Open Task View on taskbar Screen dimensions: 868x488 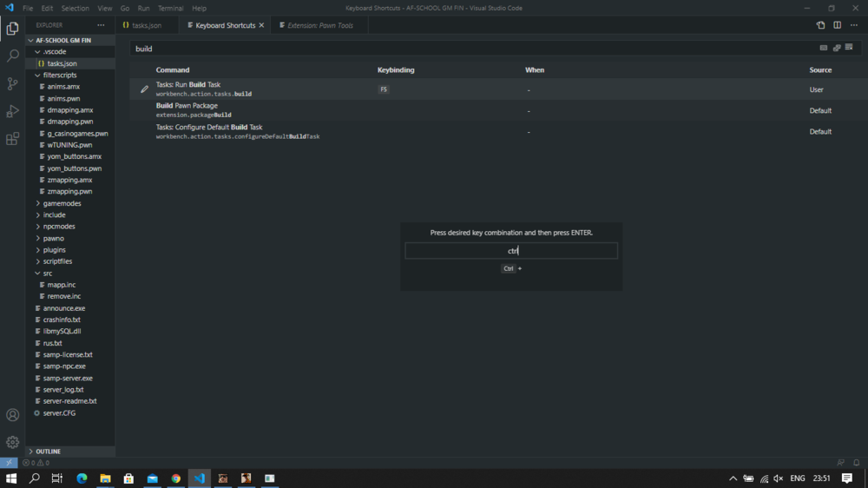(x=57, y=478)
